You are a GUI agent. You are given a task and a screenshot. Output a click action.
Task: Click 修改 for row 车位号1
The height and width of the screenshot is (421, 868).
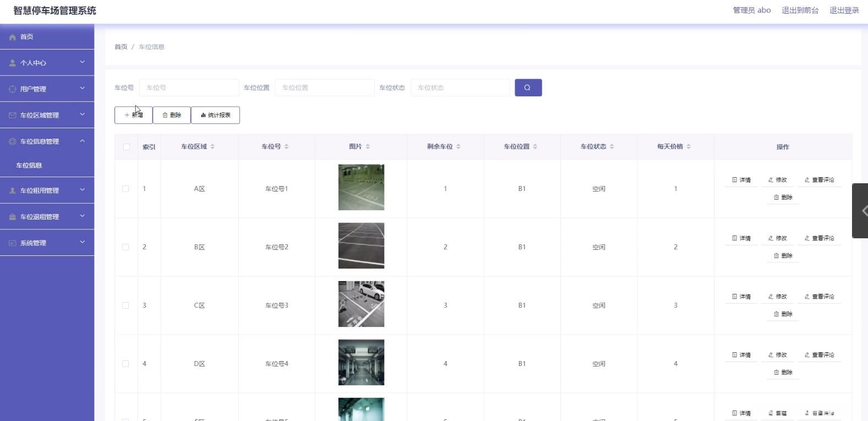pos(778,180)
